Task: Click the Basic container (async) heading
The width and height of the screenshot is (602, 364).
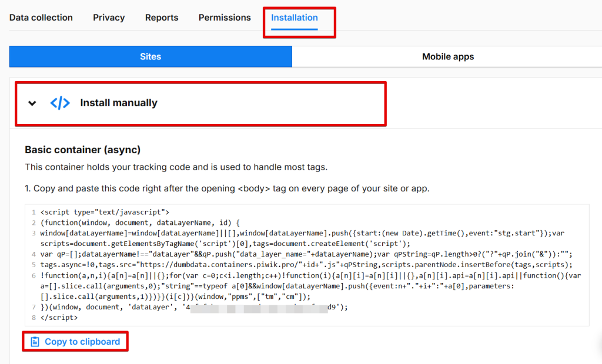Action: tap(82, 150)
